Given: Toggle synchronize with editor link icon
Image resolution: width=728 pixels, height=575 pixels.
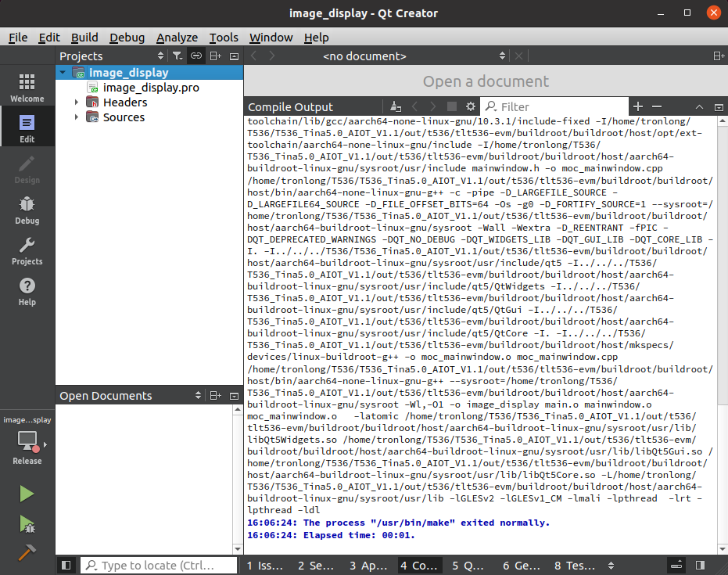Looking at the screenshot, I should click(196, 56).
